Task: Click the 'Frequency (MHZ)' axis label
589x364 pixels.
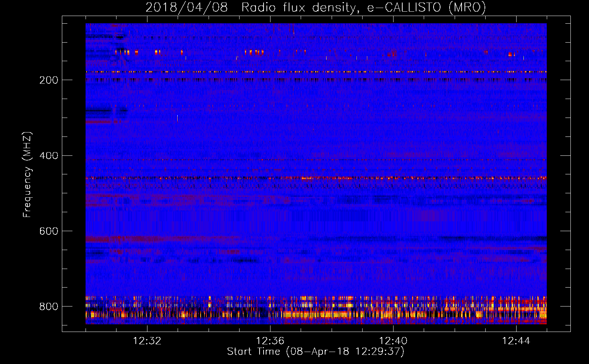Action: [27, 174]
